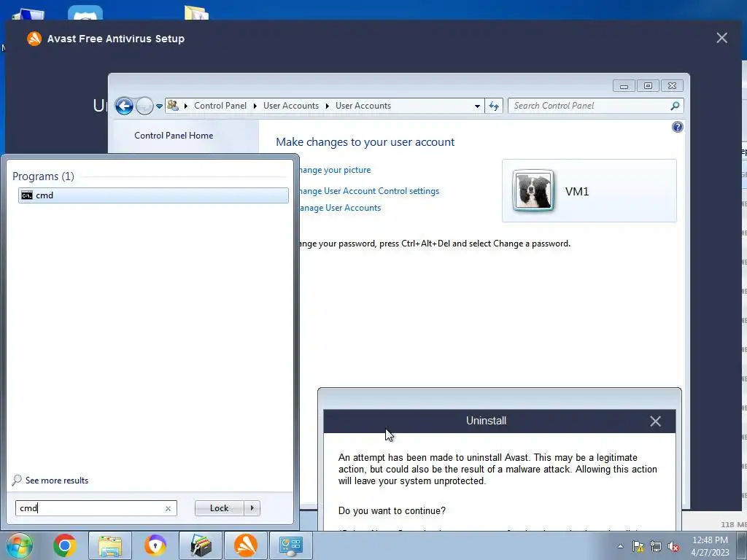Open the Windows Start orb
Image resolution: width=747 pixels, height=560 pixels.
(x=20, y=545)
